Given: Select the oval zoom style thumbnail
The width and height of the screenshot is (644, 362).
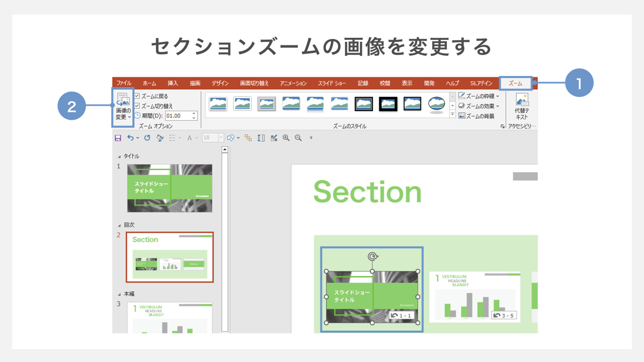Looking at the screenshot, I should pos(436,105).
